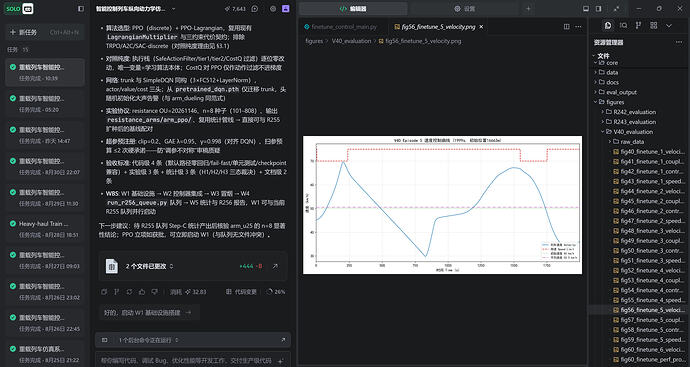Screen dimensions: 690x367
Task: Split the editor view
Action: 567,27
